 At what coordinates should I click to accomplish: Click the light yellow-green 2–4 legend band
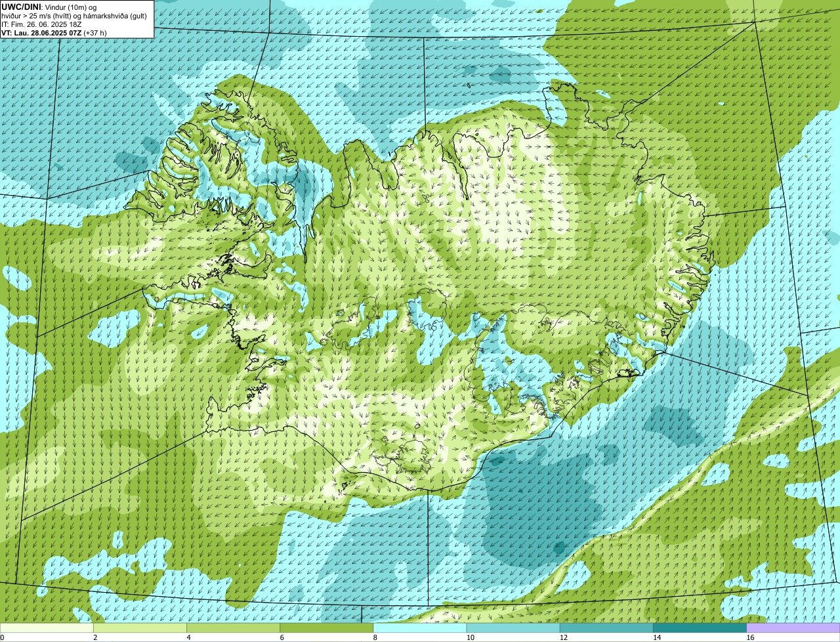(140, 628)
